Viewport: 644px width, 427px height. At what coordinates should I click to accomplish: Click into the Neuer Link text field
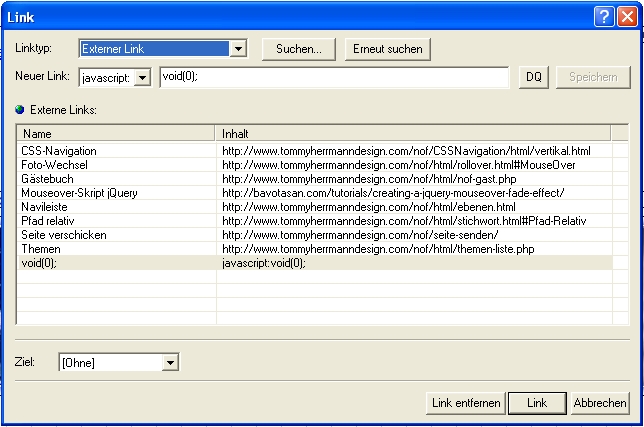coord(334,78)
